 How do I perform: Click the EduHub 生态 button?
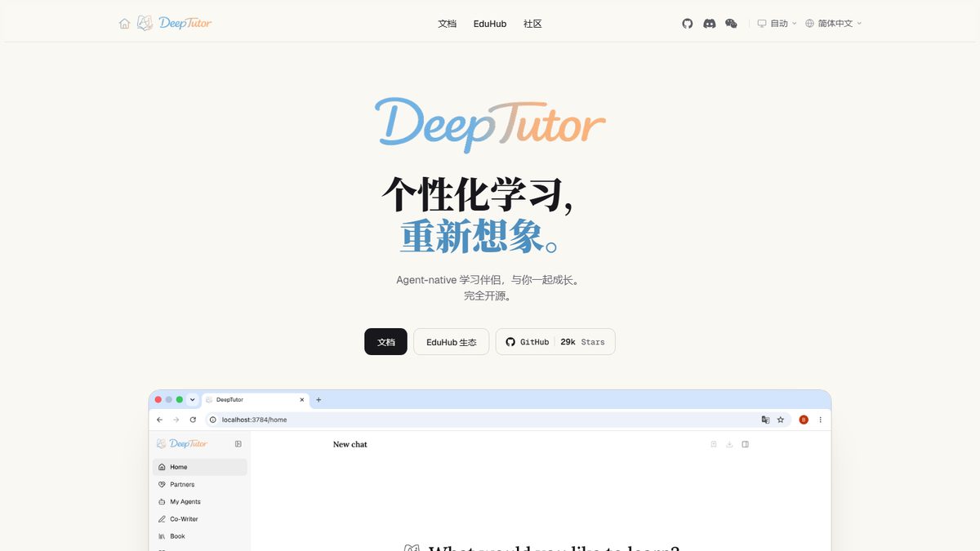tap(451, 342)
